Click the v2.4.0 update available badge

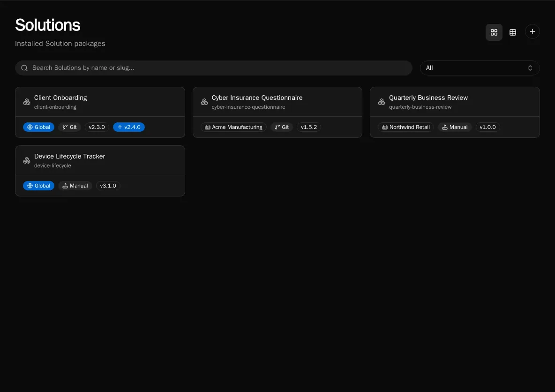tap(129, 127)
